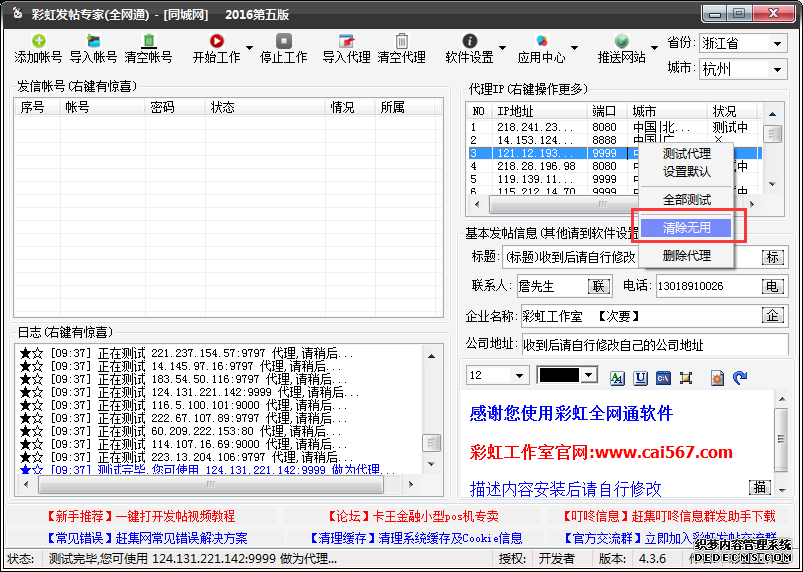
Task: Choose 清除无用 from context menu
Action: click(x=686, y=228)
